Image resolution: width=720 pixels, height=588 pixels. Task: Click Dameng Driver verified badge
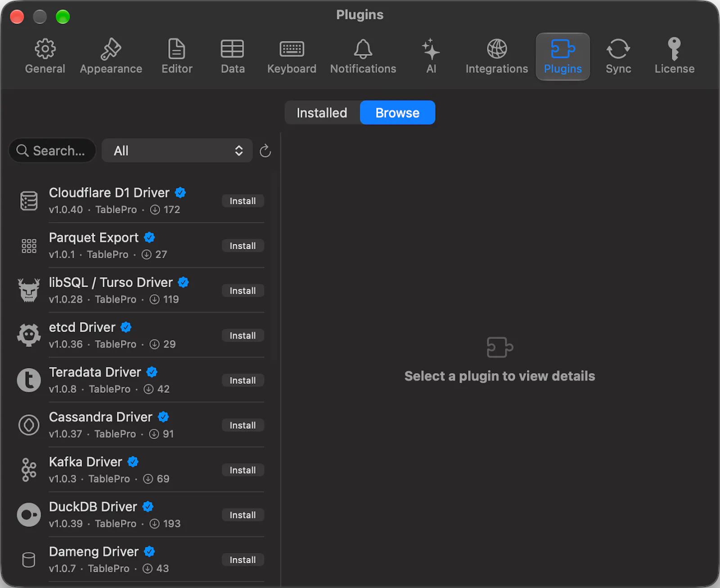click(x=149, y=551)
